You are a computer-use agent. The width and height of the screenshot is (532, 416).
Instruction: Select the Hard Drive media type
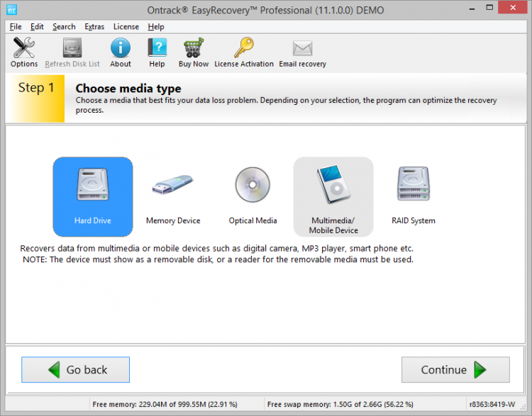[93, 196]
